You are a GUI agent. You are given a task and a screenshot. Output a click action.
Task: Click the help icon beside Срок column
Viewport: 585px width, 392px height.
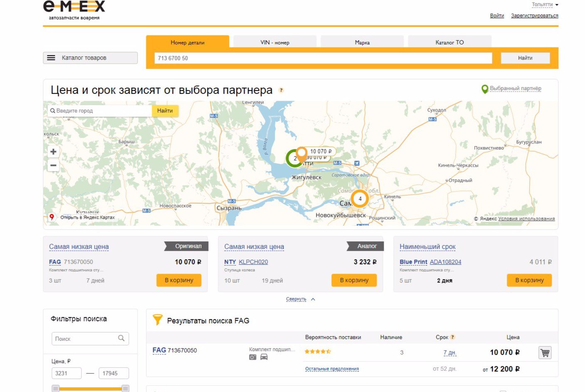[452, 337]
